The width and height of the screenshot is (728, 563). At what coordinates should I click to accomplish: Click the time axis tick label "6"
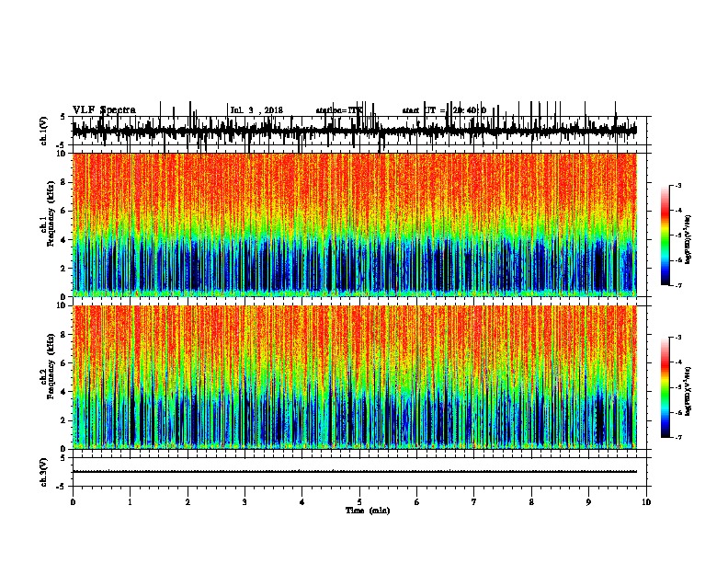(x=417, y=502)
